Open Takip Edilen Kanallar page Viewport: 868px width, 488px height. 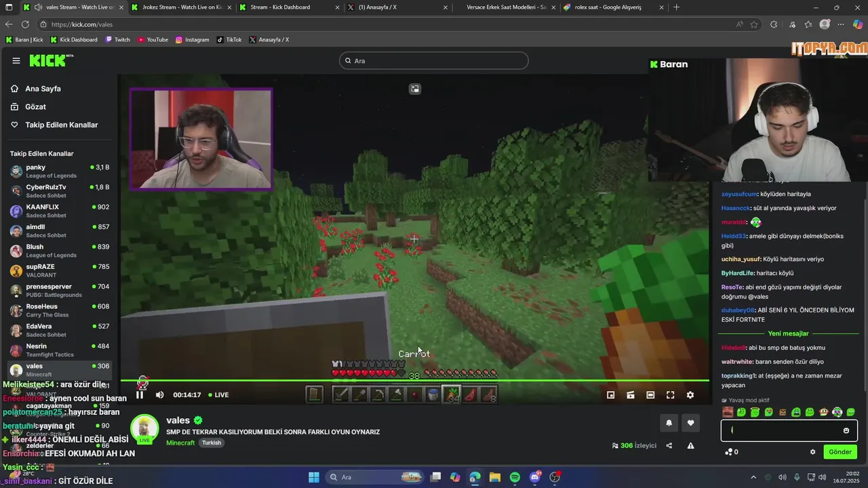pyautogui.click(x=62, y=125)
